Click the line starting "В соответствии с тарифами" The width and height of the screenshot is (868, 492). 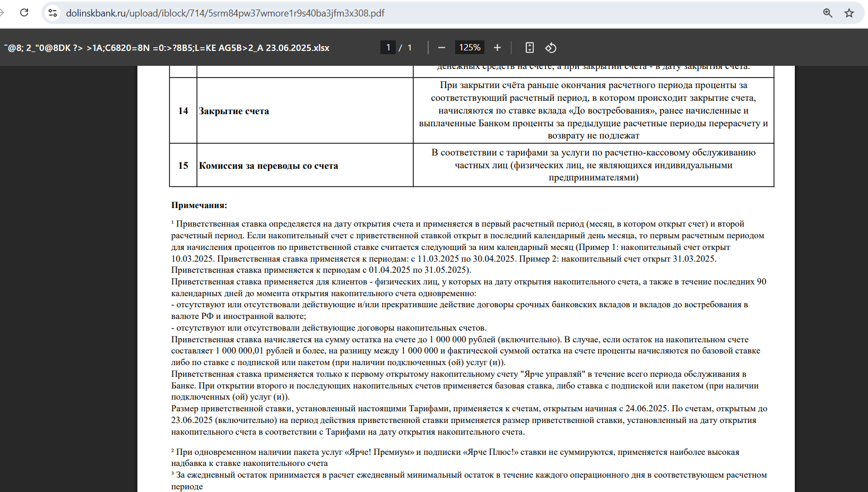[594, 152]
